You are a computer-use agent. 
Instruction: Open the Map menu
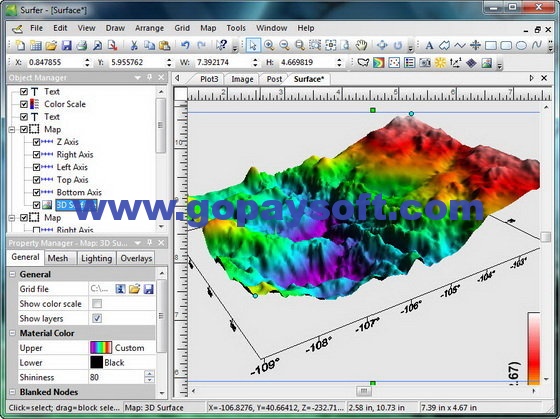208,28
